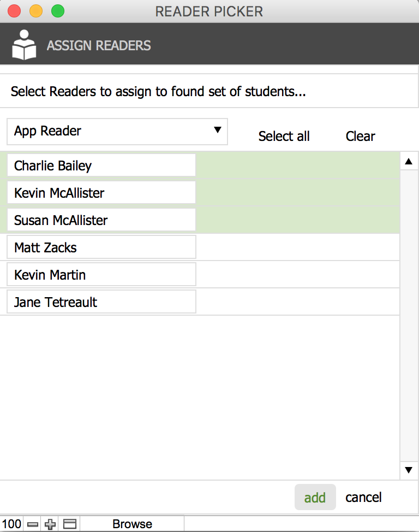Clear the reader selections

360,137
